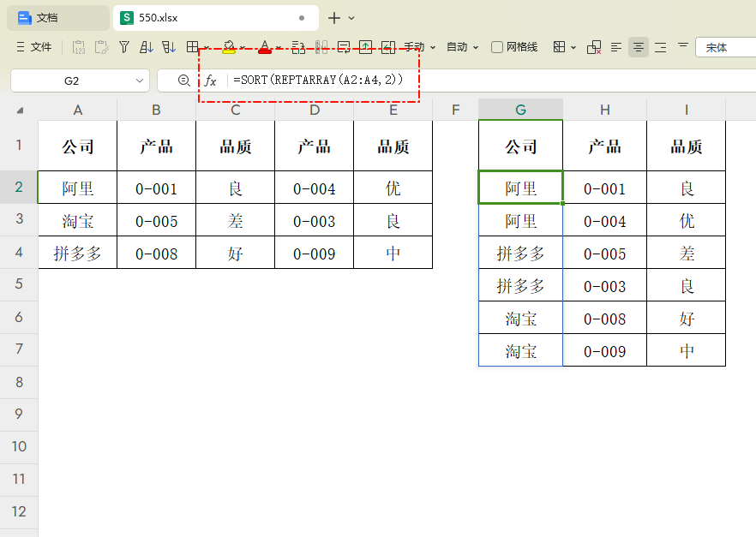Apply cell borders icon

point(192,47)
